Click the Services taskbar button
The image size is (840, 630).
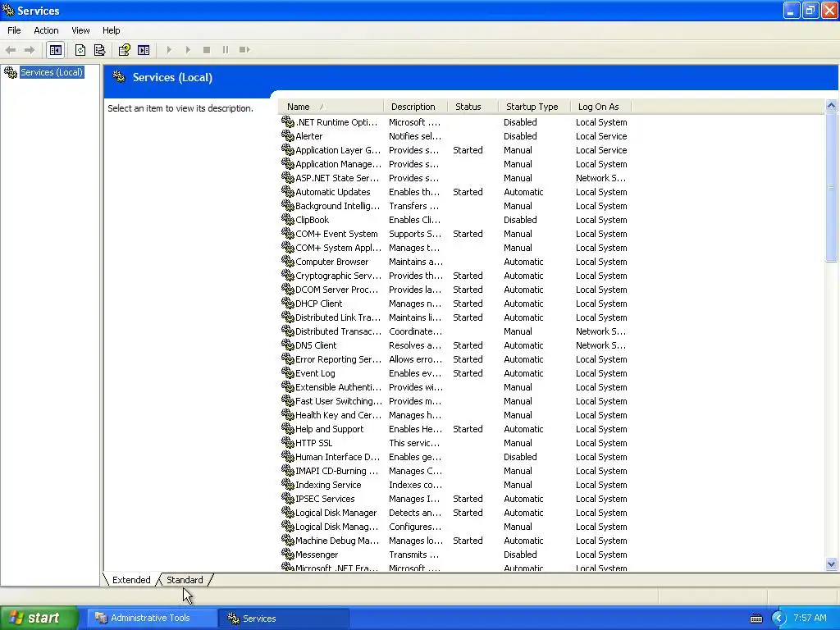point(284,618)
